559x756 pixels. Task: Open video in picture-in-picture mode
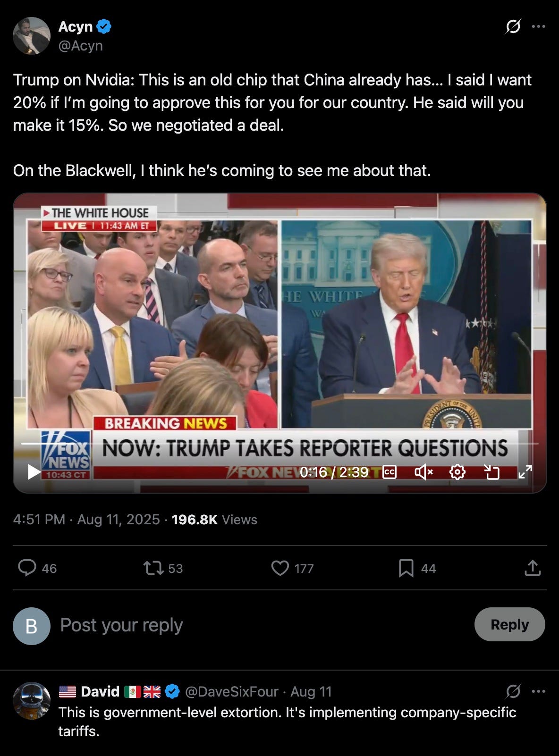click(x=491, y=472)
